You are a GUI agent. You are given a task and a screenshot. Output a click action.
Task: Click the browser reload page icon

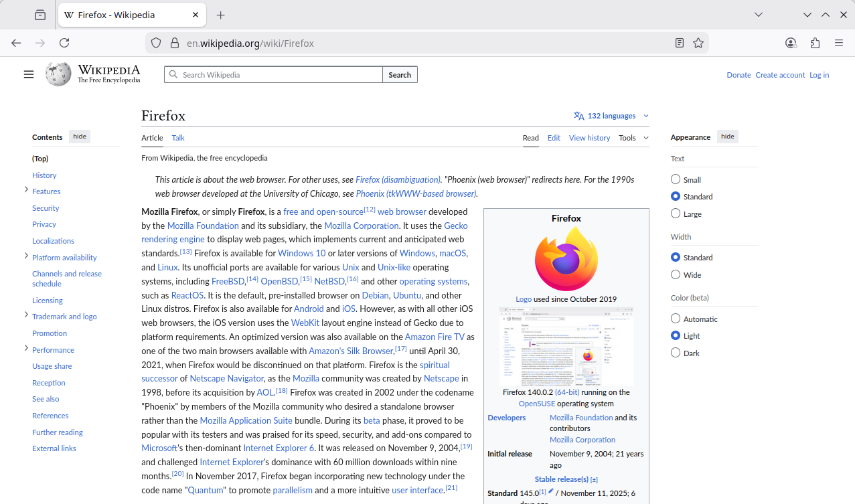tap(64, 43)
